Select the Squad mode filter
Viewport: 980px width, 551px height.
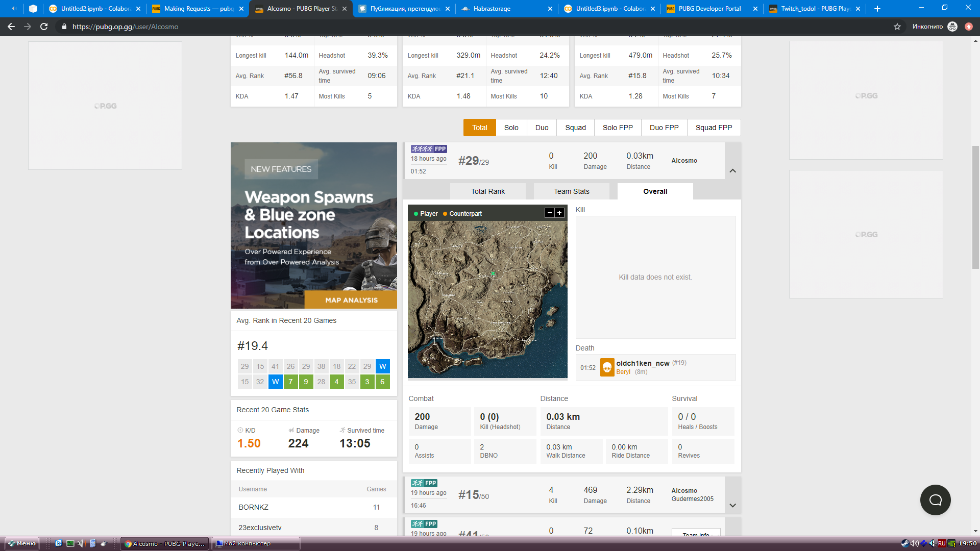[575, 128]
